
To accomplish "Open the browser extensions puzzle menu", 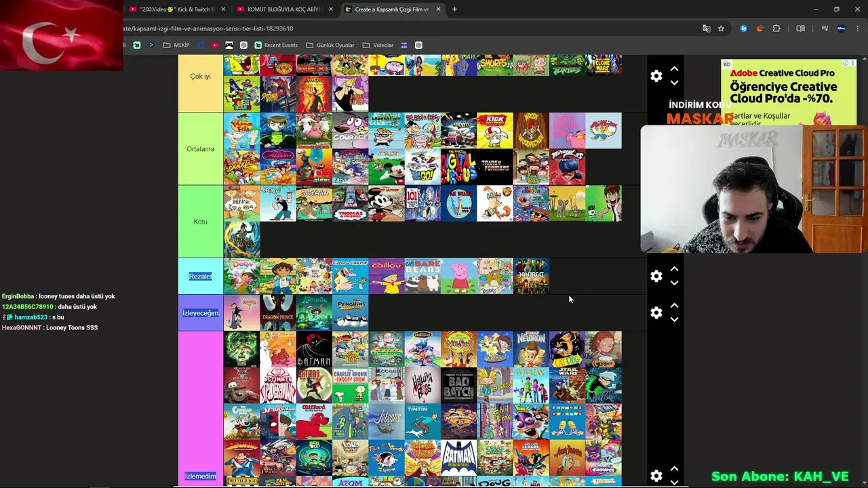I will pos(776,28).
